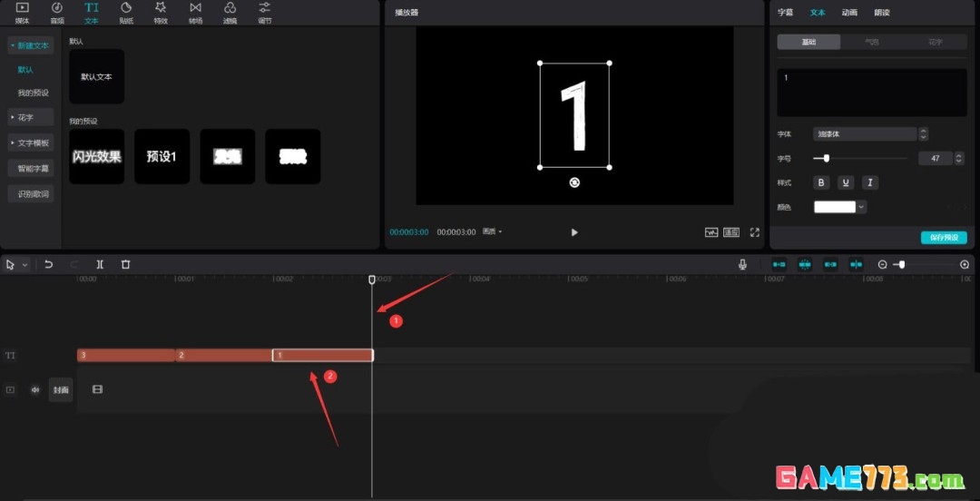Open the Transitions (转场) panel
The width and height of the screenshot is (980, 501).
click(x=195, y=12)
